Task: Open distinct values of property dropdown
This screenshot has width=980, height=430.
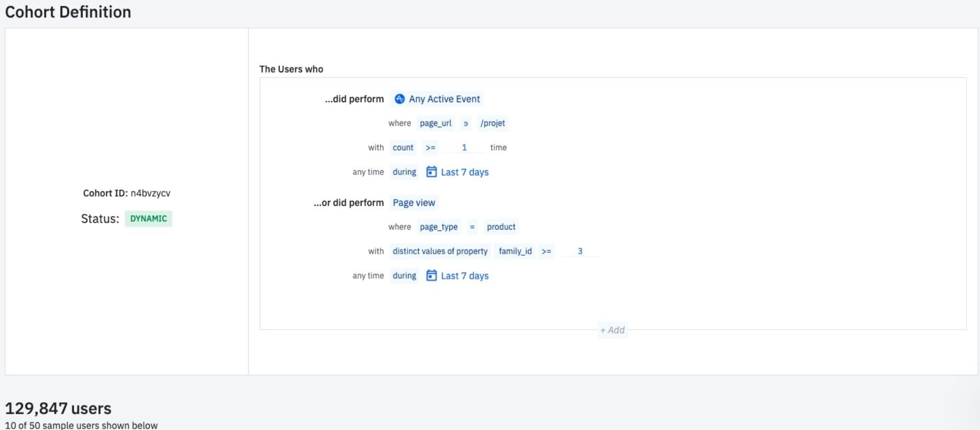Action: click(440, 251)
